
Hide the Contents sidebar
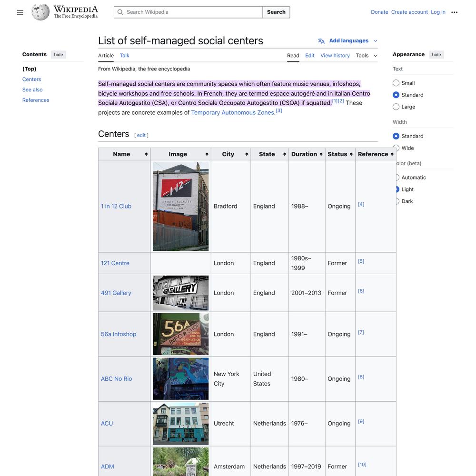click(x=58, y=55)
